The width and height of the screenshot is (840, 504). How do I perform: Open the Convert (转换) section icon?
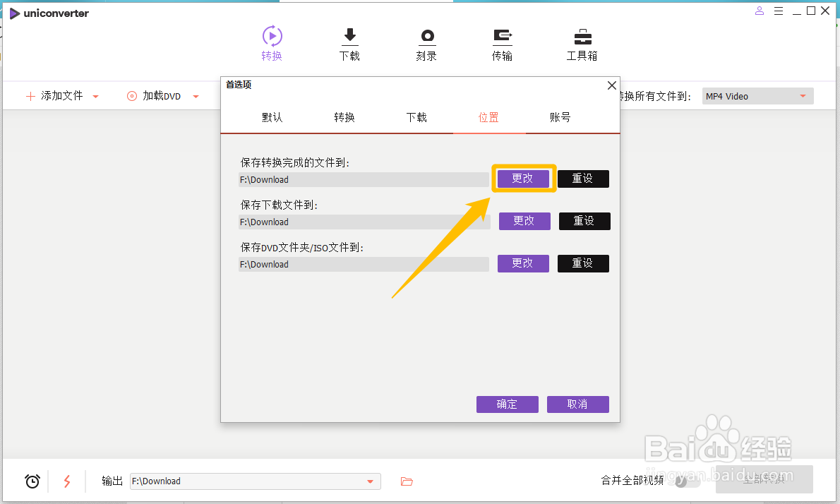[272, 36]
